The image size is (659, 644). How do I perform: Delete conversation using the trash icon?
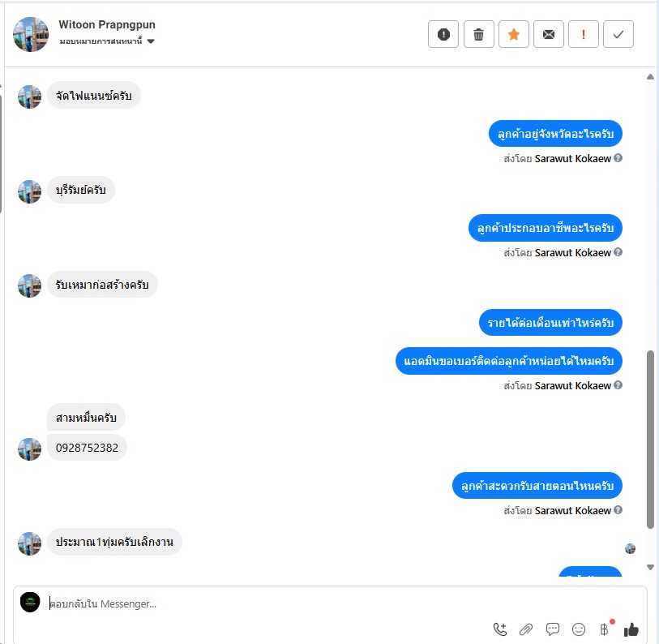pyautogui.click(x=478, y=34)
